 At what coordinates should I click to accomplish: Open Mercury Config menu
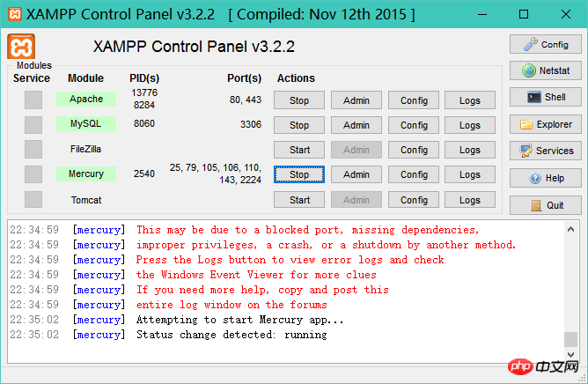pos(414,174)
